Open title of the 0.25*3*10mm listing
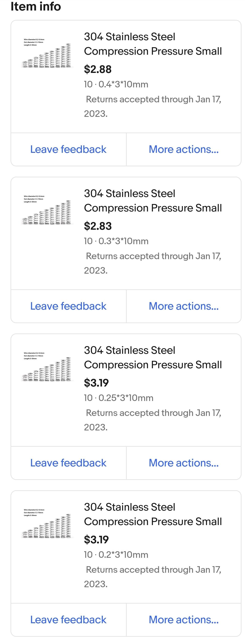 tap(153, 358)
